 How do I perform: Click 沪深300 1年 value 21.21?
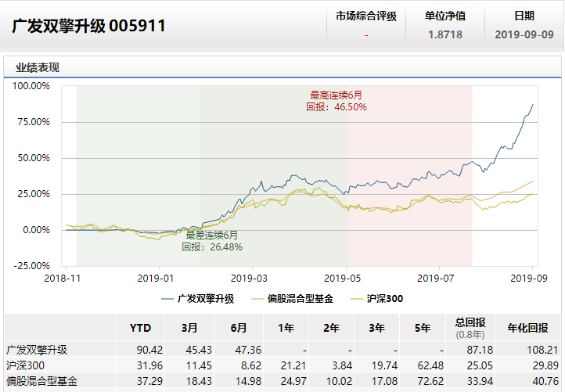(293, 365)
